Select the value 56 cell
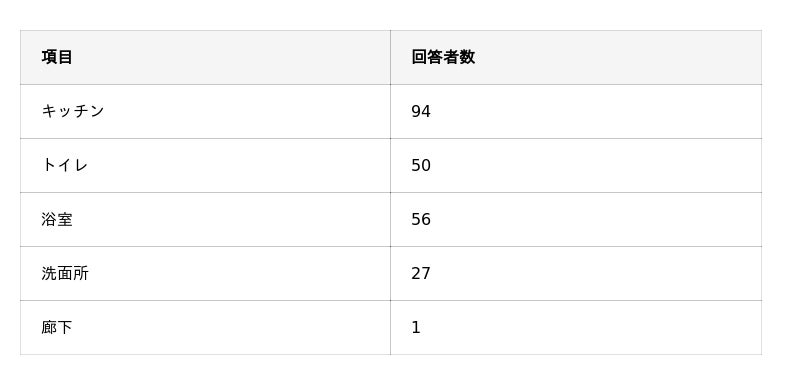 point(576,219)
